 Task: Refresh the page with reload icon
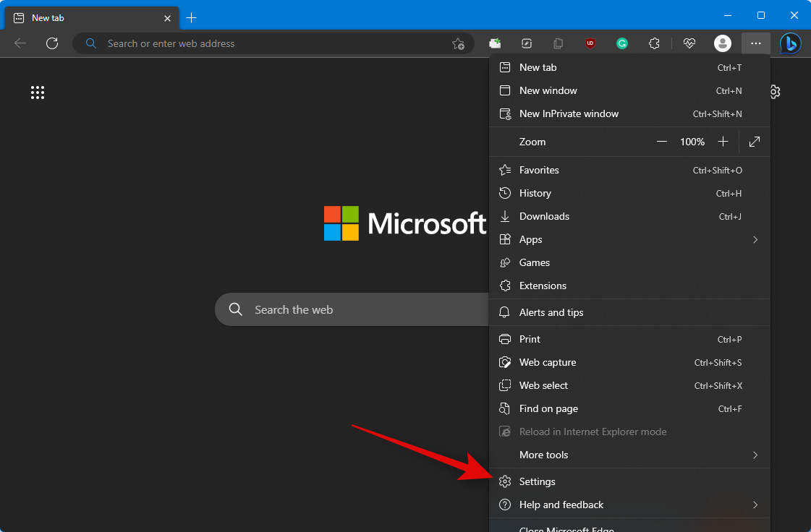point(52,43)
